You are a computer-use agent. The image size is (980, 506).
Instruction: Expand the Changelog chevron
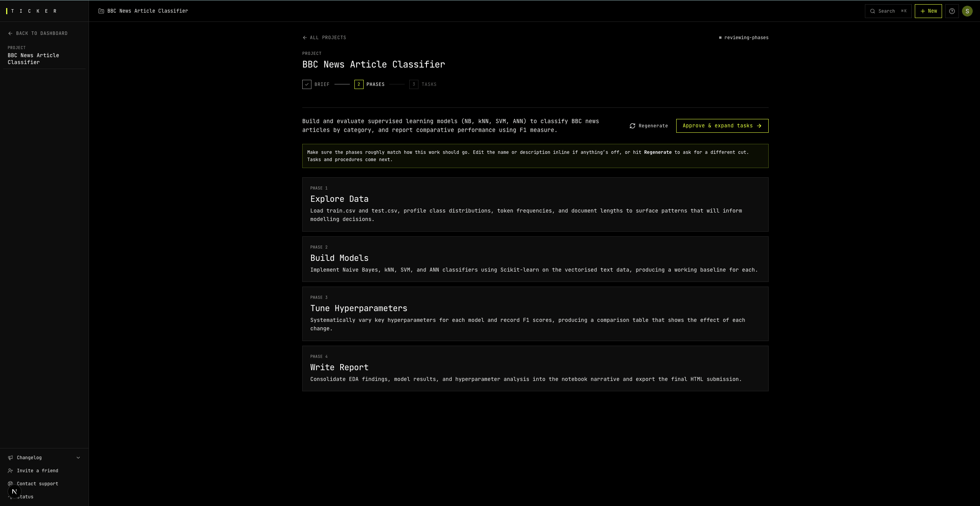(x=78, y=458)
